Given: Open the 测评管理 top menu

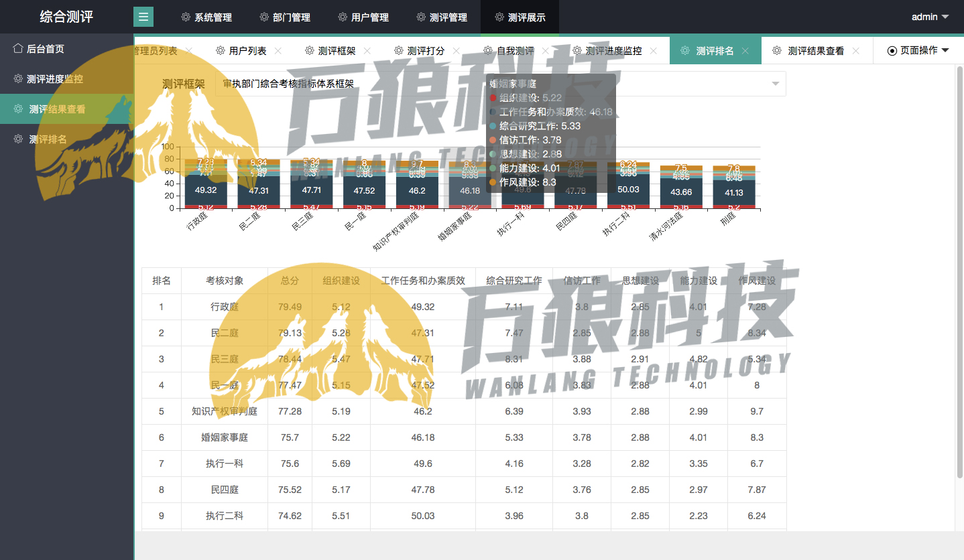Looking at the screenshot, I should pyautogui.click(x=441, y=17).
